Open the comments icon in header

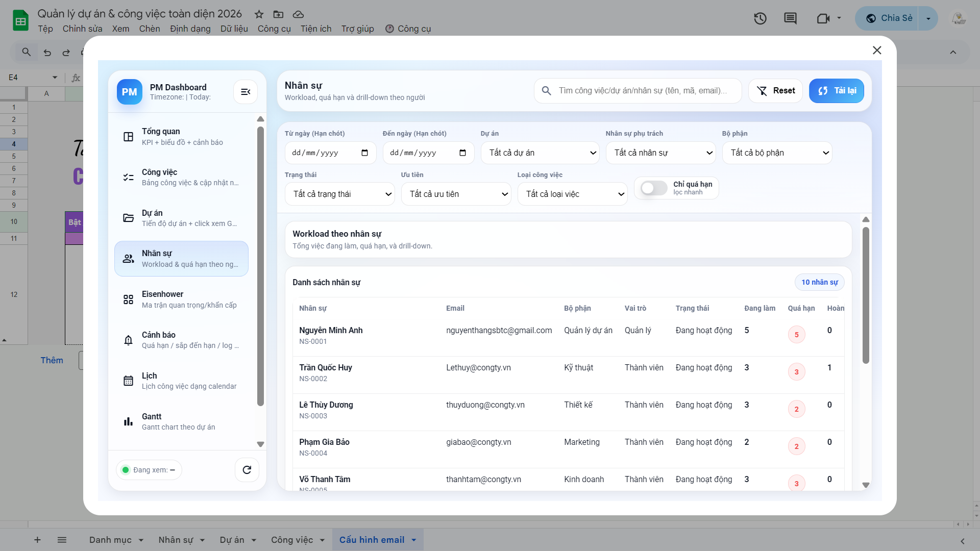790,19
